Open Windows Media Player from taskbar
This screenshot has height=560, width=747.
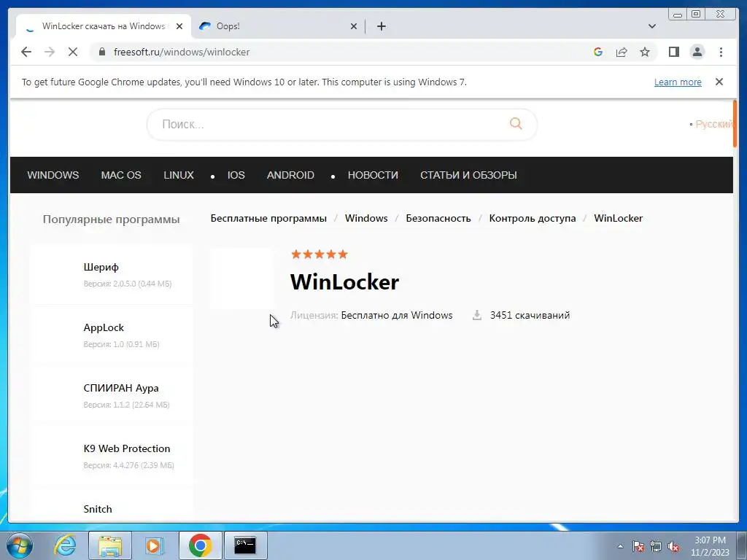pos(154,545)
